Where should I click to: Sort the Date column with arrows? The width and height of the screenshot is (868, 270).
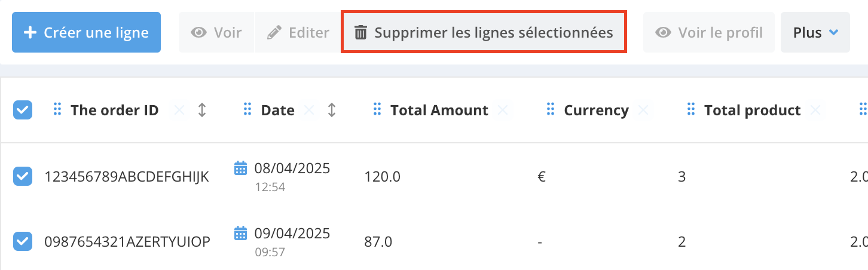(332, 110)
